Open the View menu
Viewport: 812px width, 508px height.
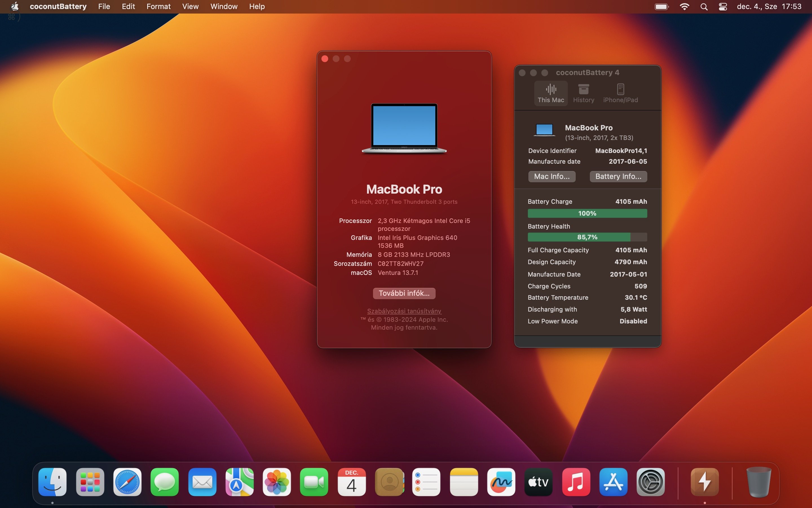click(x=190, y=6)
